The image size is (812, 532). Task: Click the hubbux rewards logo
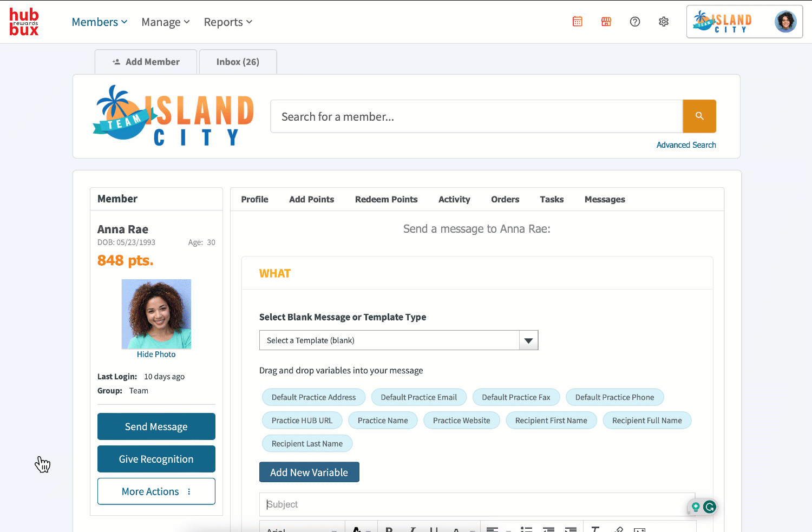pyautogui.click(x=24, y=22)
